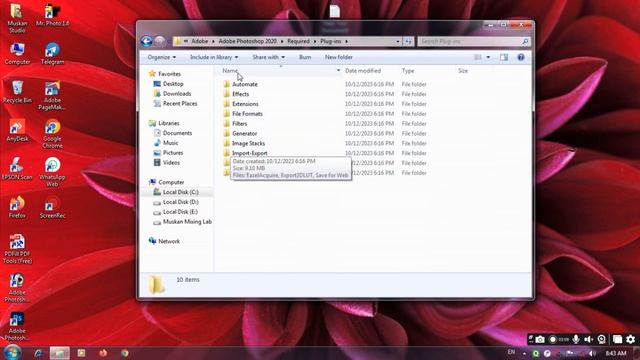640x360 pixels.
Task: Click the Telegram desktop icon
Action: coord(52,53)
